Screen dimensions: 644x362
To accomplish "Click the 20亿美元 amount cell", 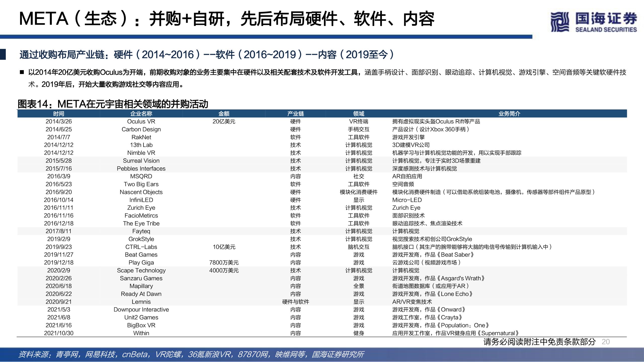I will coord(224,121).
